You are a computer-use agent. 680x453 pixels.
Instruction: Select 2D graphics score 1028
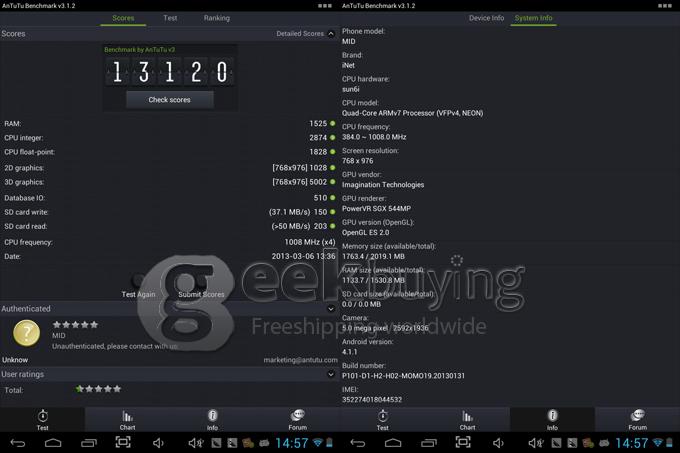[318, 168]
